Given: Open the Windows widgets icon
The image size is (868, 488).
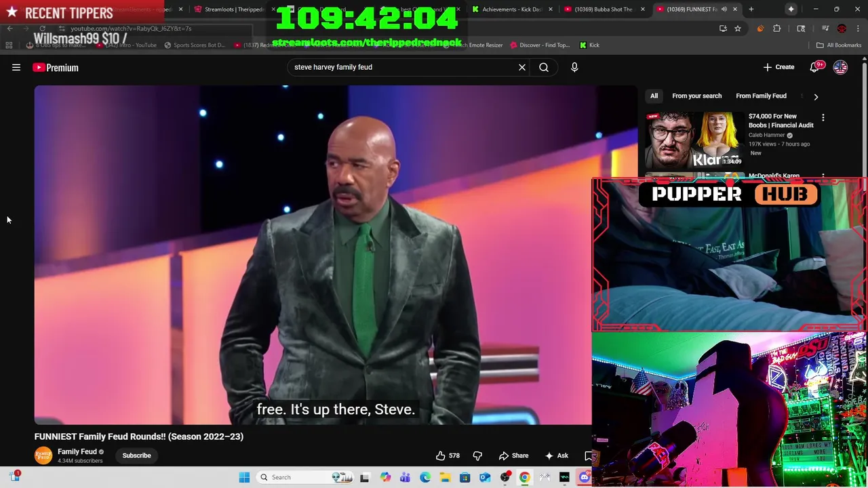Looking at the screenshot, I should 15,477.
